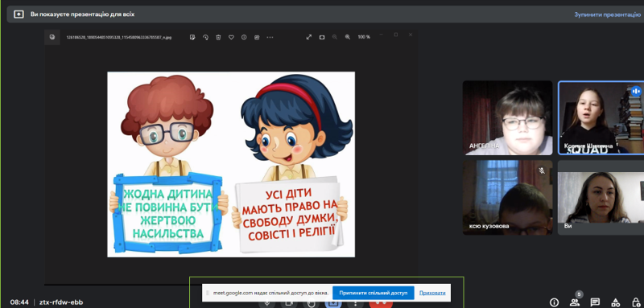The height and width of the screenshot is (308, 644).
Task: Click the icon right of the Photos info icon
Action: [x=257, y=37]
